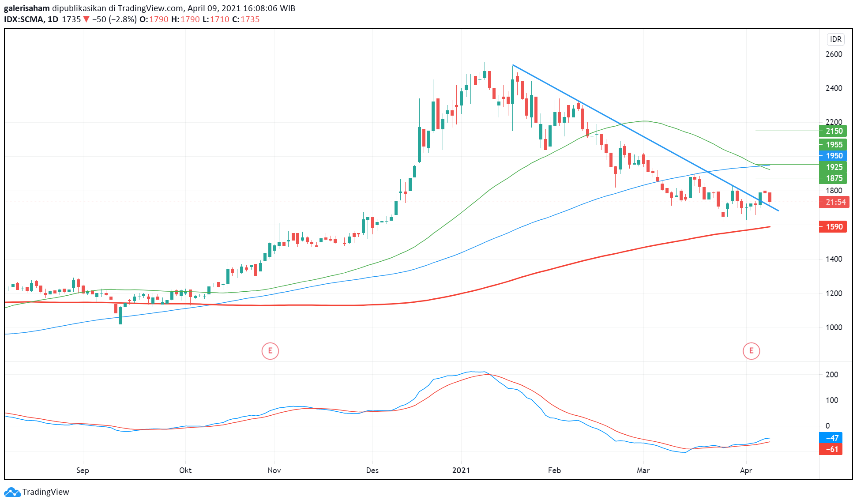
Task: Click the Okt label on time axis
Action: click(185, 470)
